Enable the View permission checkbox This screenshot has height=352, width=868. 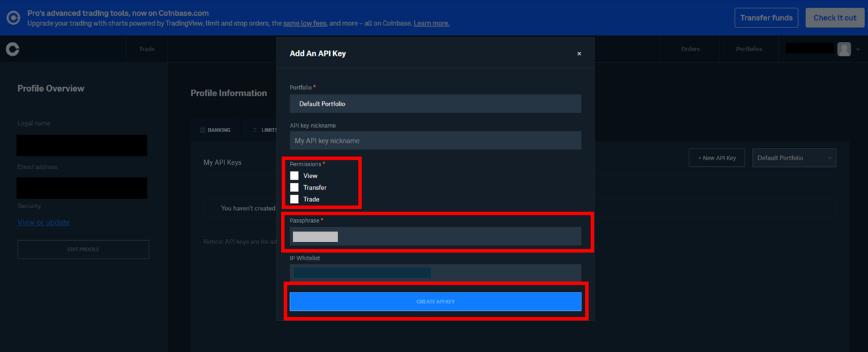tap(295, 175)
